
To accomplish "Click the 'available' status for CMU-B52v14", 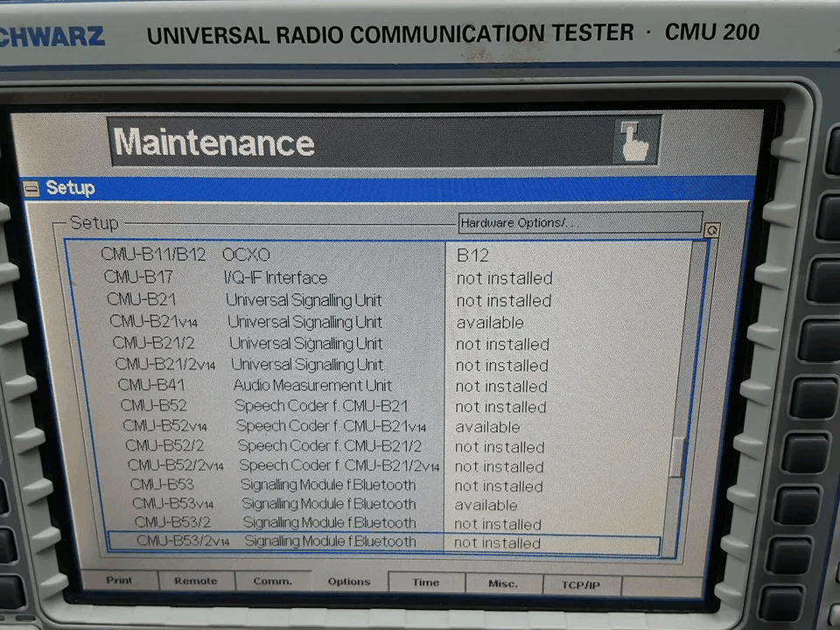I will click(x=487, y=427).
